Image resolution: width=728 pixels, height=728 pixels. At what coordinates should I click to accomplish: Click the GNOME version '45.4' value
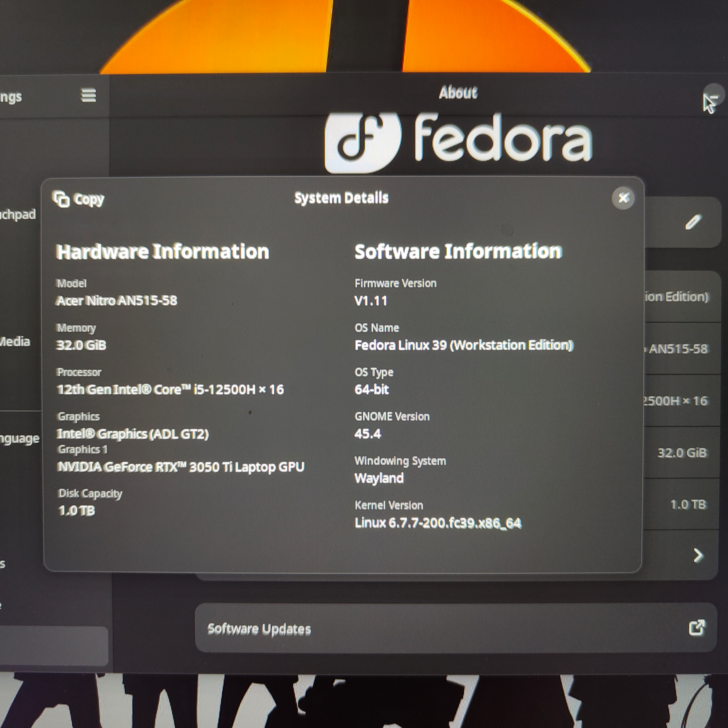pyautogui.click(x=368, y=434)
